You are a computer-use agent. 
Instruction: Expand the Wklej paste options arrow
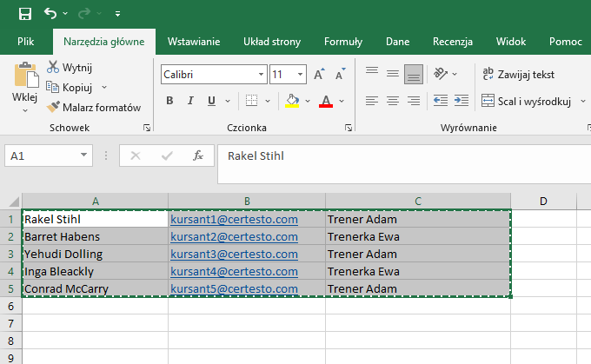pyautogui.click(x=25, y=110)
